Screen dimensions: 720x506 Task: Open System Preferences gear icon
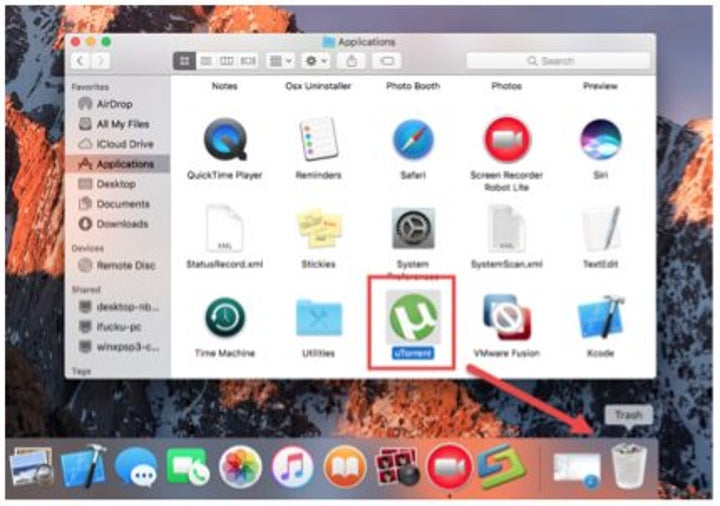(412, 228)
